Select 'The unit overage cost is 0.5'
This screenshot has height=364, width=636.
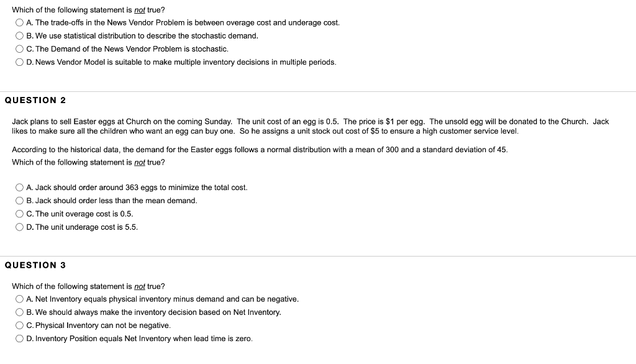point(20,214)
